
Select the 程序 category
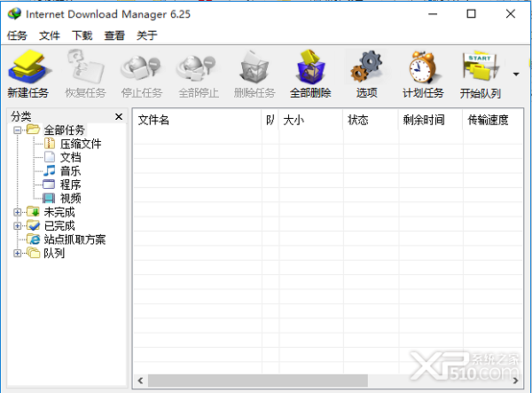71,185
